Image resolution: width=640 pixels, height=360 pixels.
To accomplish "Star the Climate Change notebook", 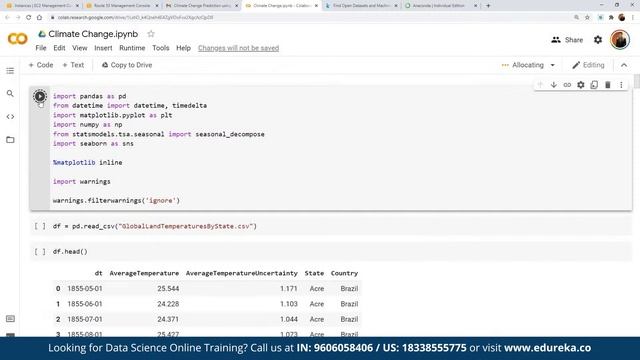I will (151, 34).
